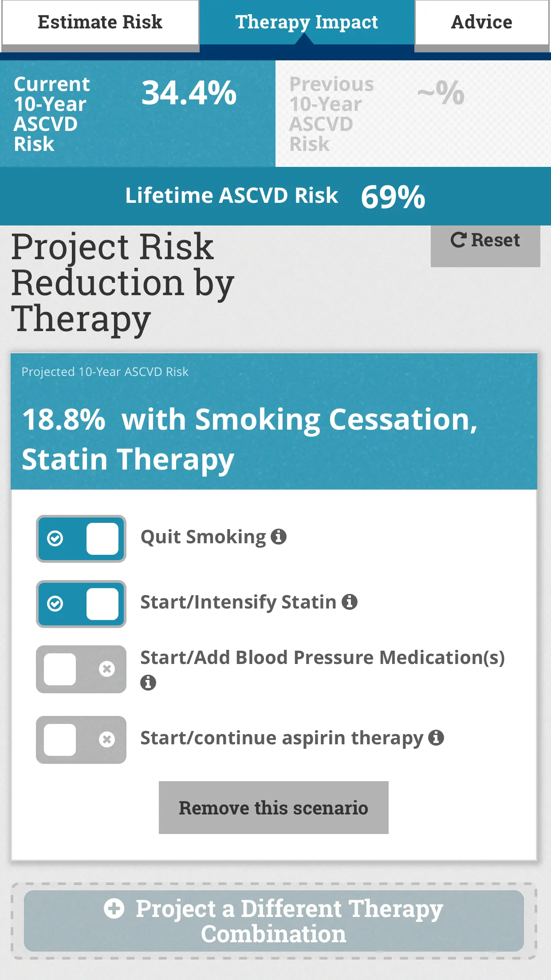Turn off the Start/Intensify Statin toggle
This screenshot has width=551, height=980.
pyautogui.click(x=81, y=604)
